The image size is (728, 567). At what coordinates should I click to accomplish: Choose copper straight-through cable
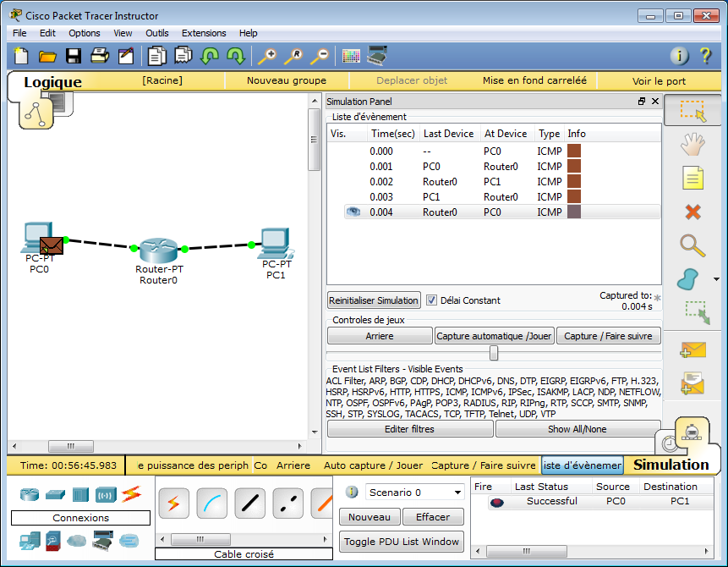pyautogui.click(x=250, y=504)
